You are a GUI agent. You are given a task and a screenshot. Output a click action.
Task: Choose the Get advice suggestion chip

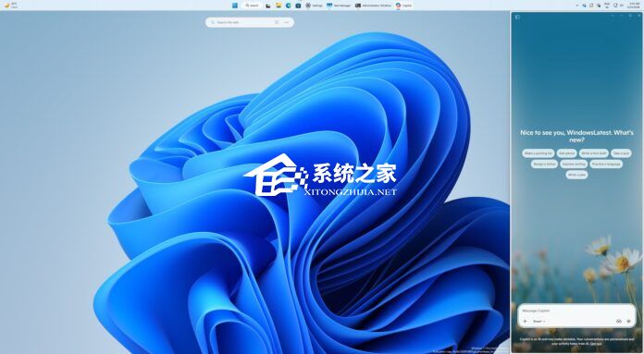coord(567,153)
